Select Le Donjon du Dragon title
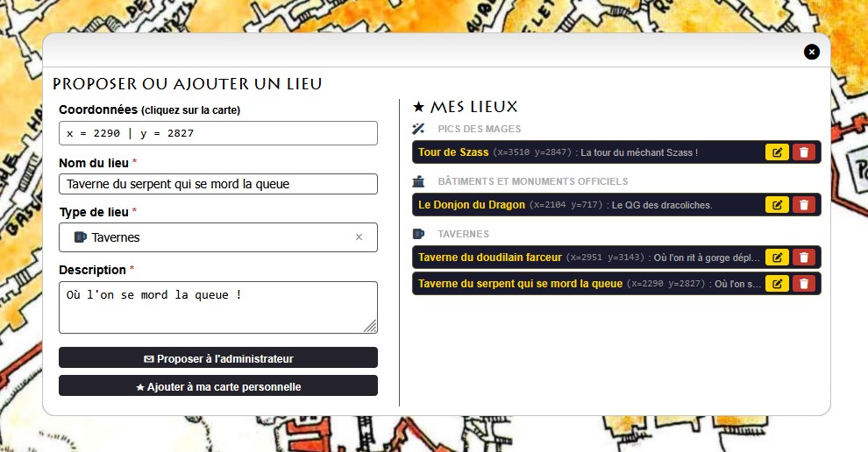This screenshot has width=868, height=452. [472, 205]
